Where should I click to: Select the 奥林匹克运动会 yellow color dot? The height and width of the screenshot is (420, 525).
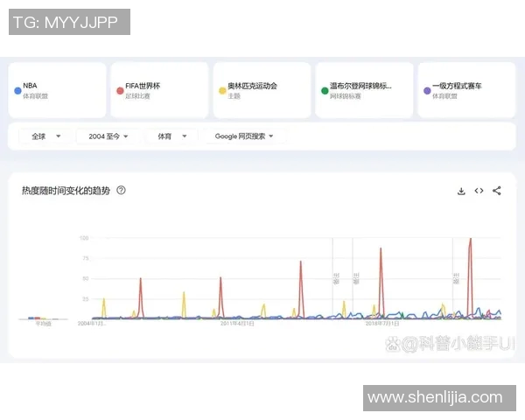pos(222,91)
